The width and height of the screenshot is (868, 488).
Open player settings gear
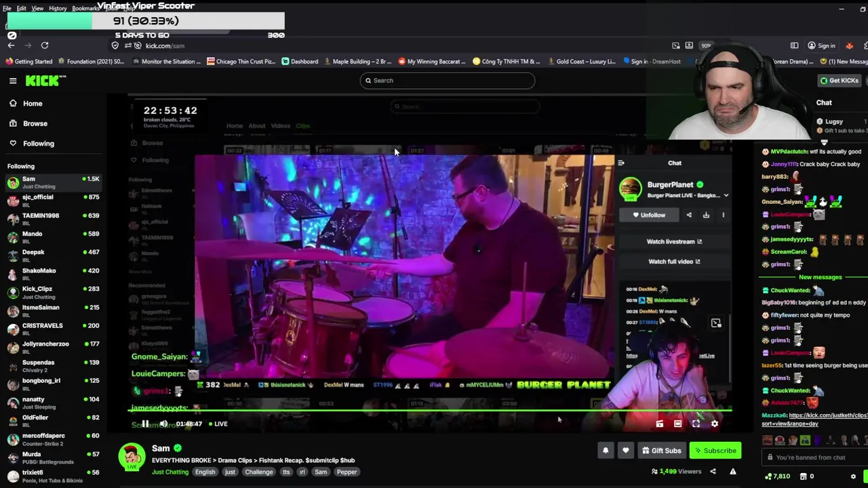714,424
